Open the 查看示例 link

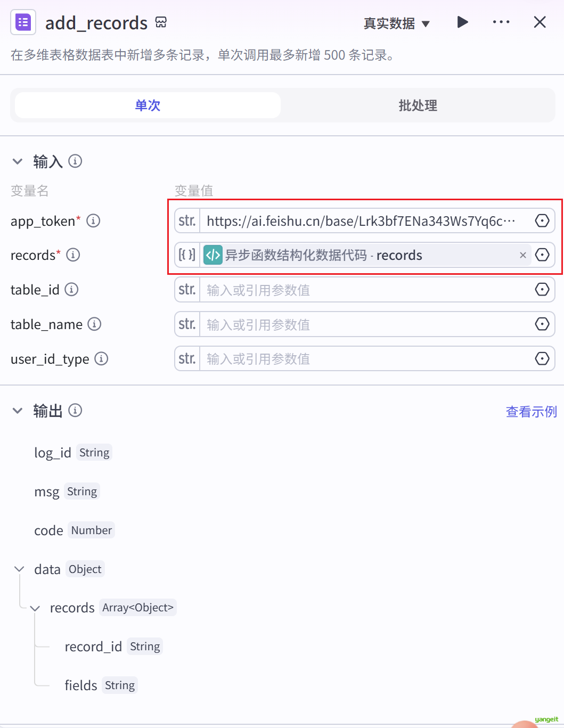point(531,412)
